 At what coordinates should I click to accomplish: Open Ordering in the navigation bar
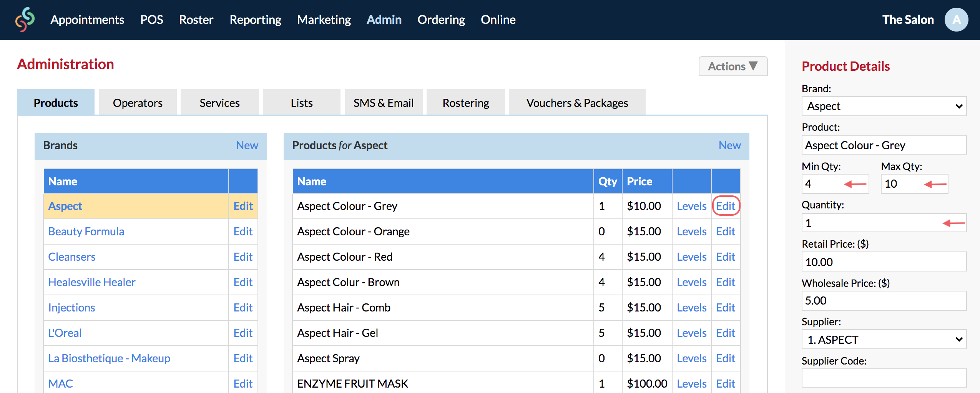[441, 20]
